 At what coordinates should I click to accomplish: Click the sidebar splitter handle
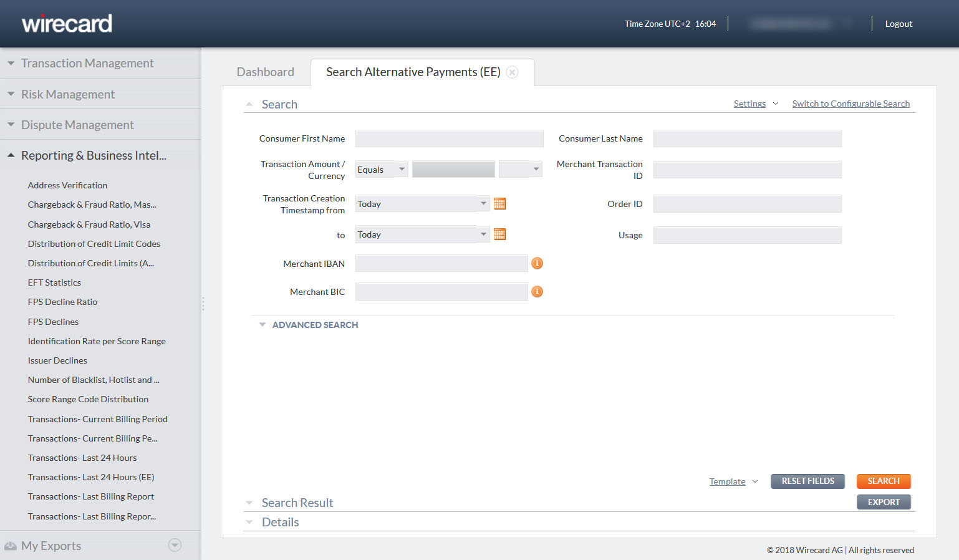tap(203, 304)
